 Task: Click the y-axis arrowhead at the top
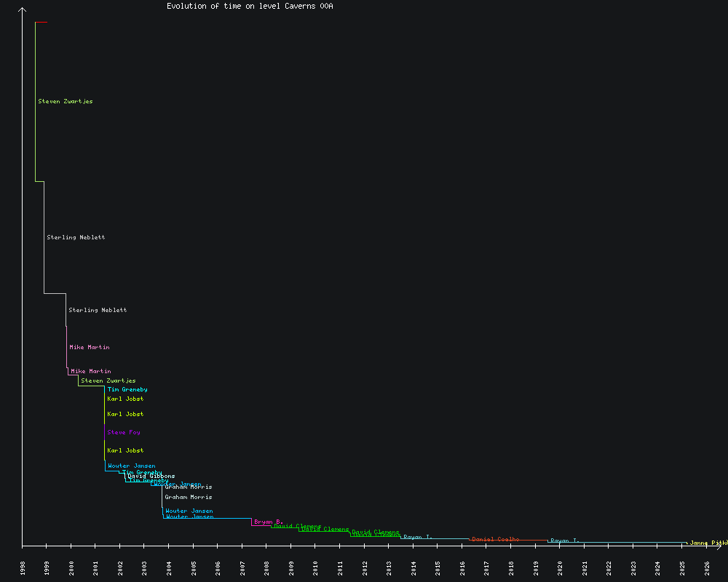click(23, 9)
